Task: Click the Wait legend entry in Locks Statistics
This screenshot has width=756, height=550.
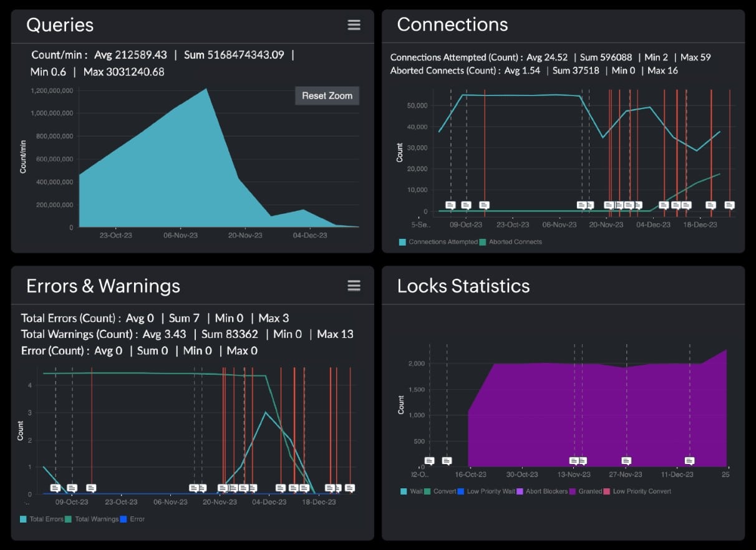Action: coord(415,491)
